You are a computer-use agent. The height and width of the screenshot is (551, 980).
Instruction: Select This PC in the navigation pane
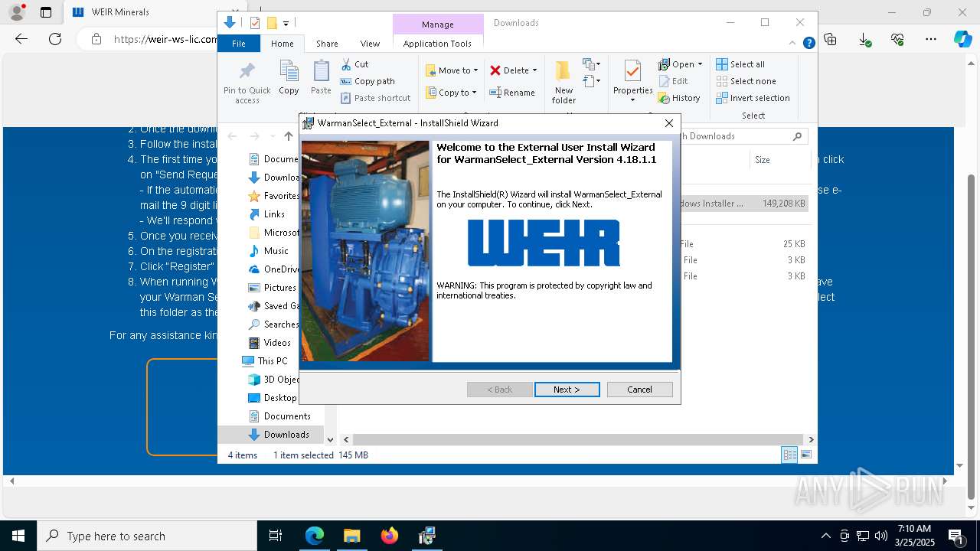pyautogui.click(x=265, y=361)
